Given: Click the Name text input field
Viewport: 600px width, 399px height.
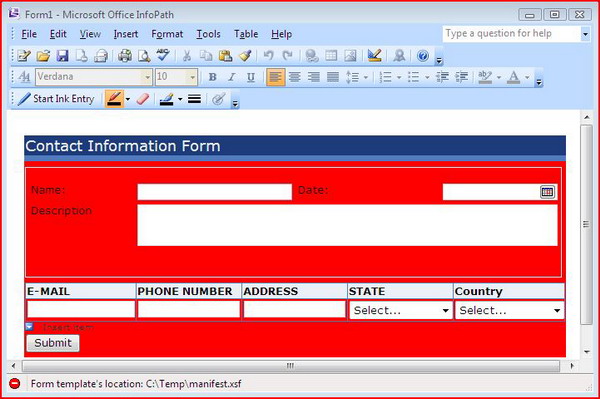Looking at the screenshot, I should (215, 192).
